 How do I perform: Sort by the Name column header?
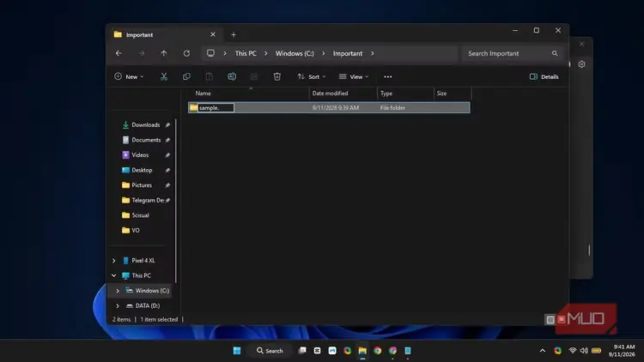[204, 94]
